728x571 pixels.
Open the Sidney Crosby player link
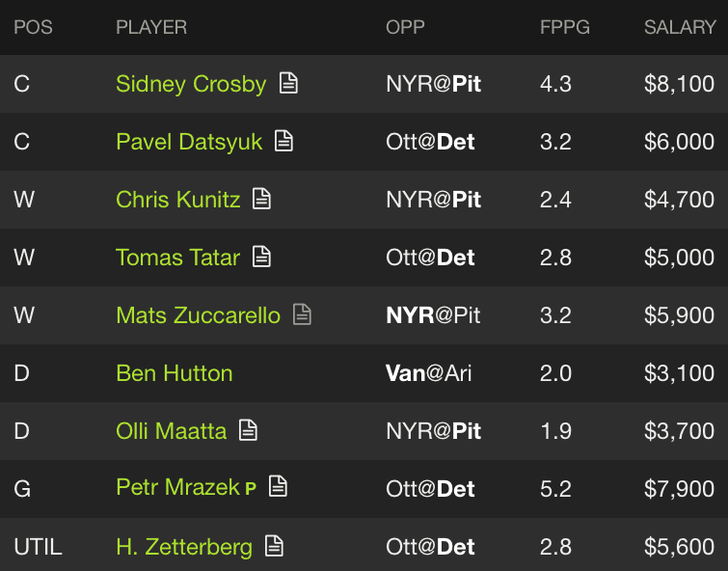tap(191, 84)
